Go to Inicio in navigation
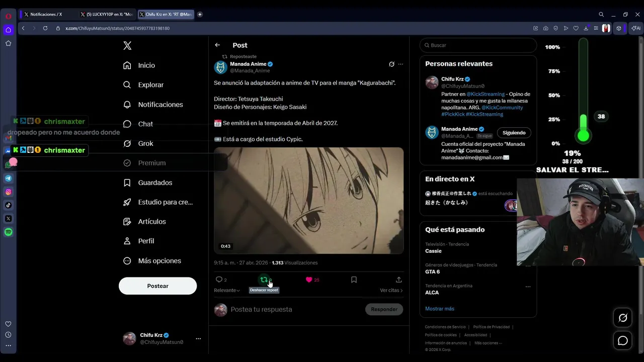The width and height of the screenshot is (644, 362). point(139,65)
